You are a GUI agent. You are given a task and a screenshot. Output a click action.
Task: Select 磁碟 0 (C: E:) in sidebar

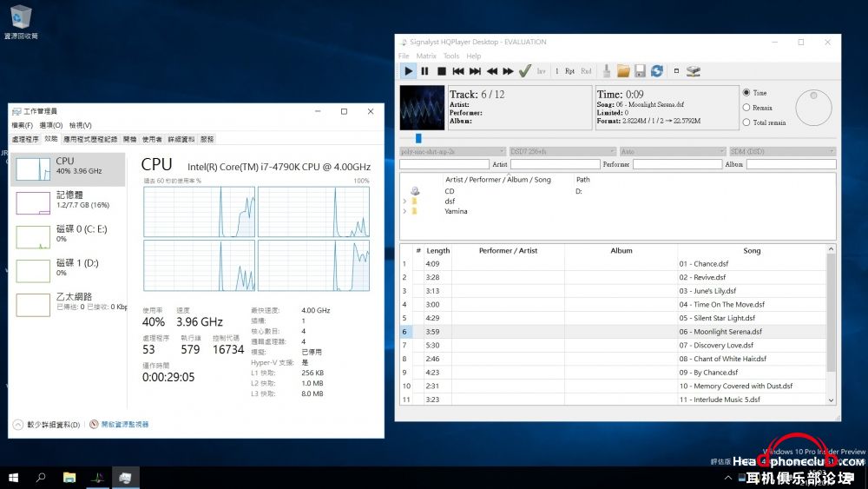pyautogui.click(x=69, y=237)
